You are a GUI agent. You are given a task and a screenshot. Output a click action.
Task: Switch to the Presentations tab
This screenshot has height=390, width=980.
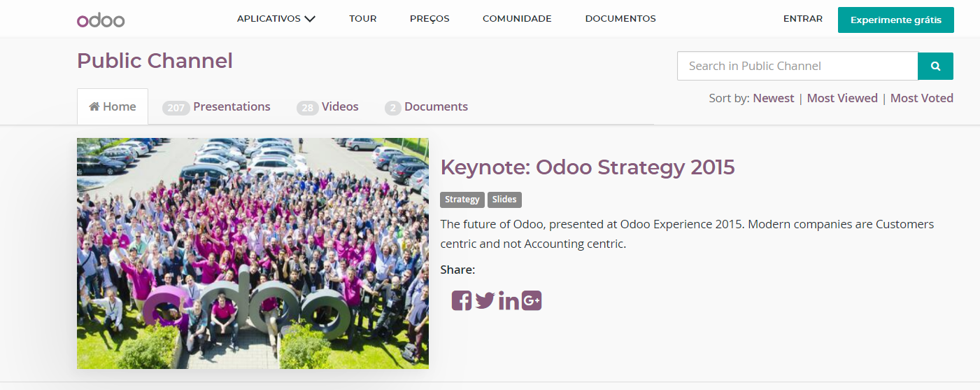coord(217,107)
